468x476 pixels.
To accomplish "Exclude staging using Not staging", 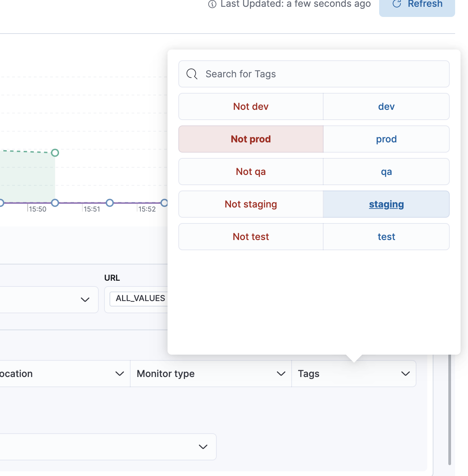I will click(x=251, y=204).
